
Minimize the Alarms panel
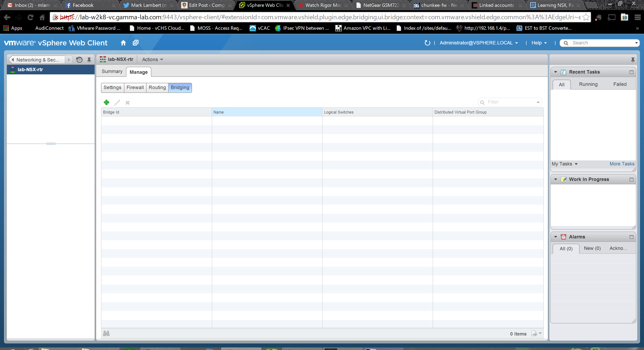[x=631, y=237]
